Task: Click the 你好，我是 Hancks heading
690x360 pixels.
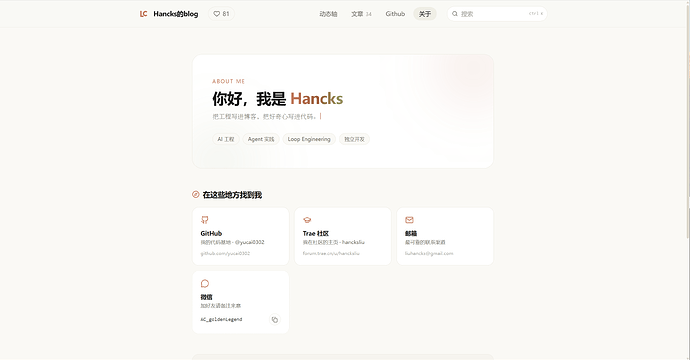Action: click(x=278, y=99)
